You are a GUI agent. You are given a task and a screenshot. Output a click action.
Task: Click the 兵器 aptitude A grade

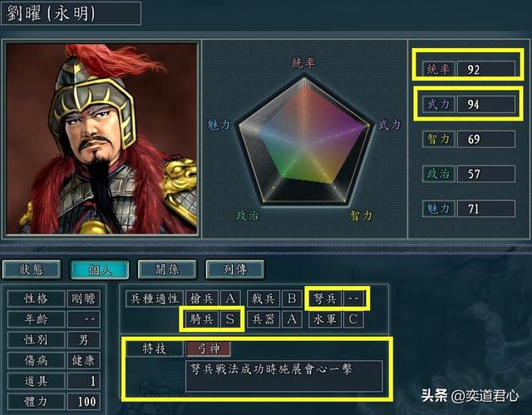(x=292, y=319)
